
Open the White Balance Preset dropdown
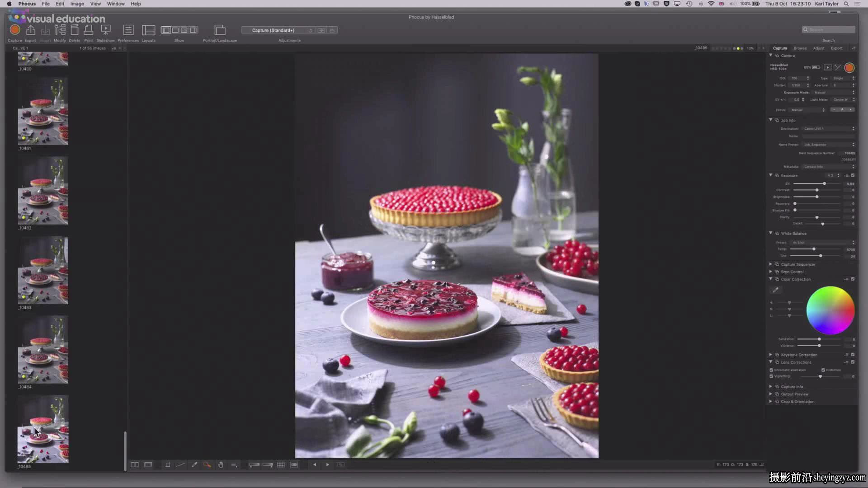[x=823, y=243]
